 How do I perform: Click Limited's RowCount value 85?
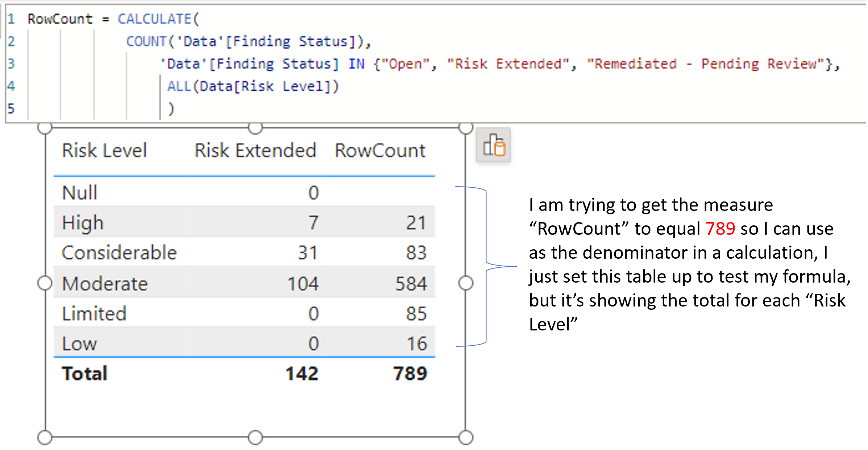click(x=416, y=313)
